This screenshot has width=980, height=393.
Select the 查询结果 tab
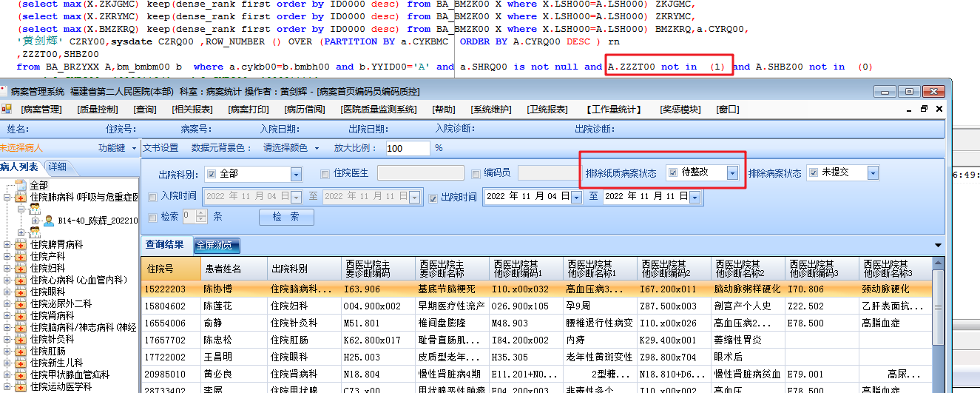pyautogui.click(x=165, y=244)
